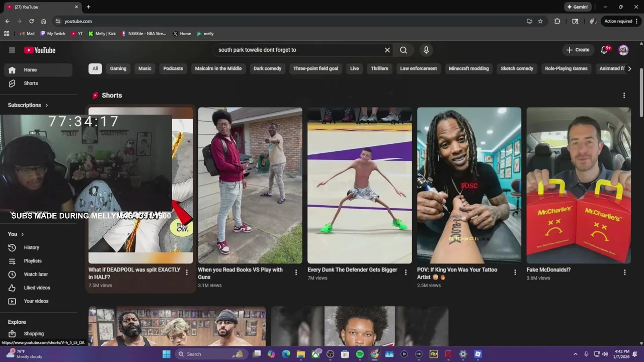Viewport: 644px width, 362px height.
Task: Open browser home page button
Action: pos(43,21)
